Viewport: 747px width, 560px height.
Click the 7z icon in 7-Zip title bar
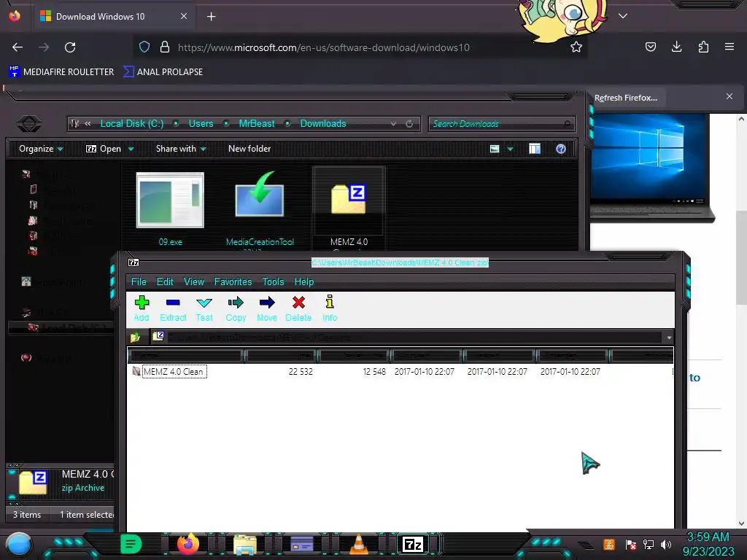(133, 262)
